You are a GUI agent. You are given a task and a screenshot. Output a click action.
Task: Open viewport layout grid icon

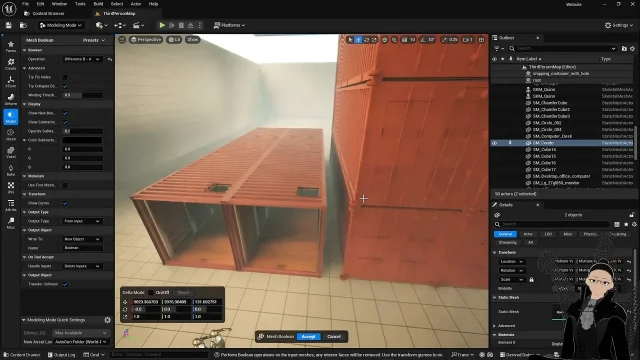[482, 40]
